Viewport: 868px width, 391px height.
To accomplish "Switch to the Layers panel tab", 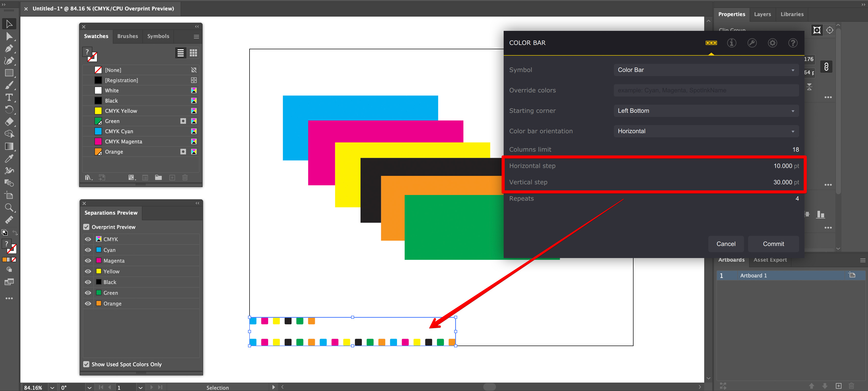I will pyautogui.click(x=762, y=14).
